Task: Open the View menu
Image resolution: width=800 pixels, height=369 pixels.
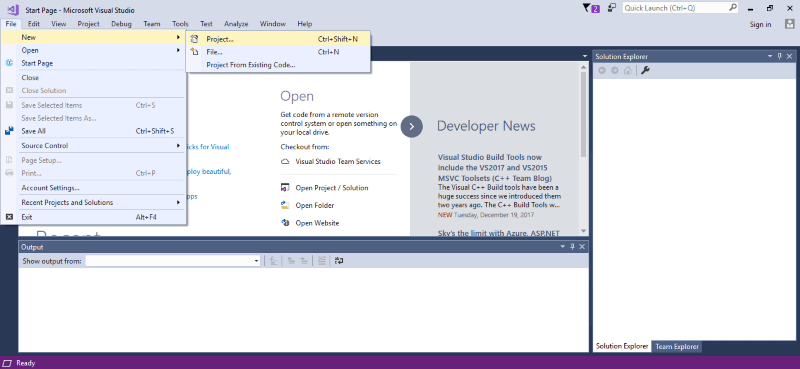Action: (x=59, y=24)
